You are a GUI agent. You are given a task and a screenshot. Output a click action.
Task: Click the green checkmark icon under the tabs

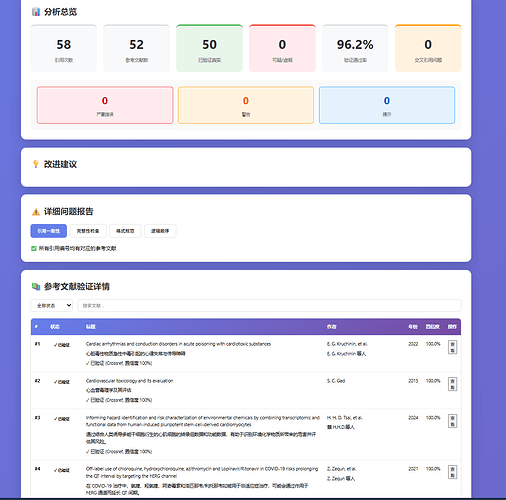[34, 248]
